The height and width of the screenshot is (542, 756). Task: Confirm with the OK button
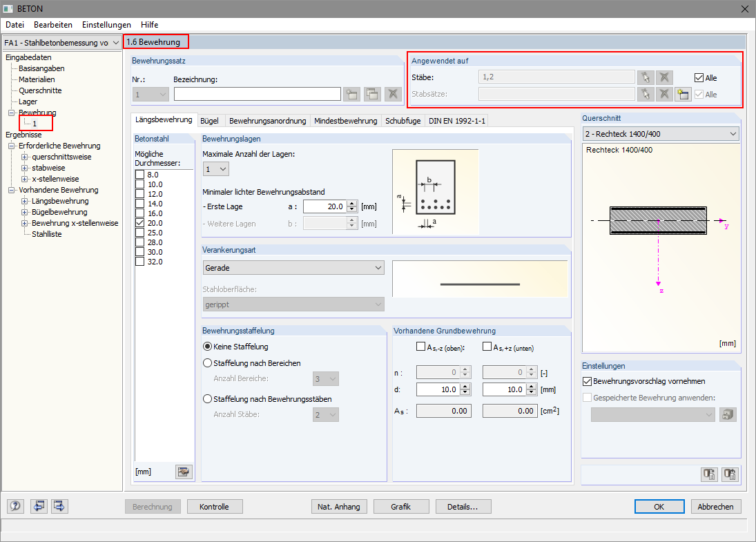[659, 507]
